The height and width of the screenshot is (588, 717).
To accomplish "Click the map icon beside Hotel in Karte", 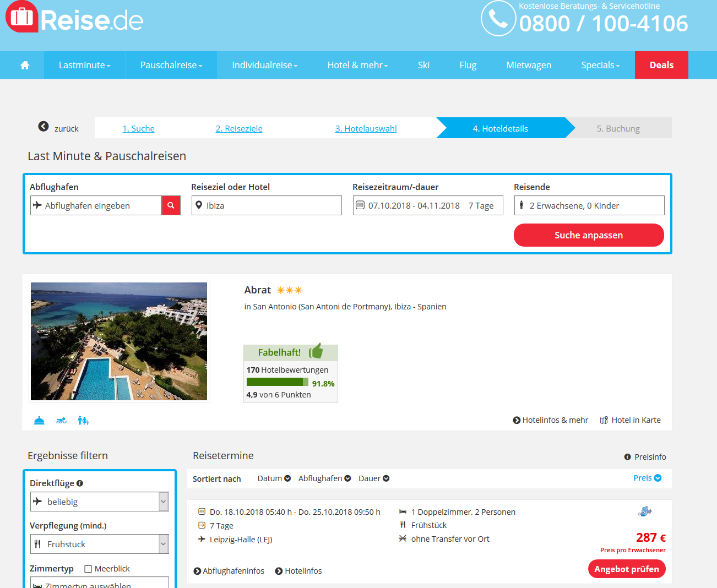I will [x=604, y=420].
